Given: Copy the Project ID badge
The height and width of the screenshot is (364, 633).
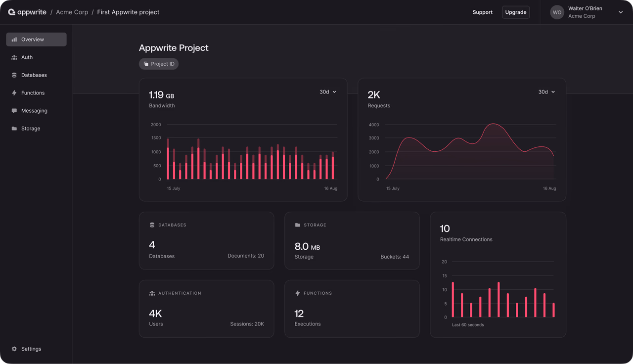Looking at the screenshot, I should [159, 64].
